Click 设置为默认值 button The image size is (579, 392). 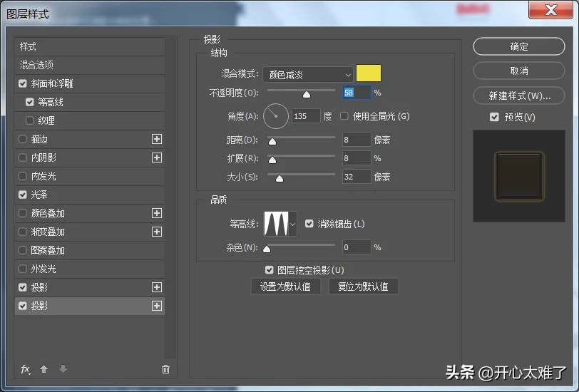[285, 287]
